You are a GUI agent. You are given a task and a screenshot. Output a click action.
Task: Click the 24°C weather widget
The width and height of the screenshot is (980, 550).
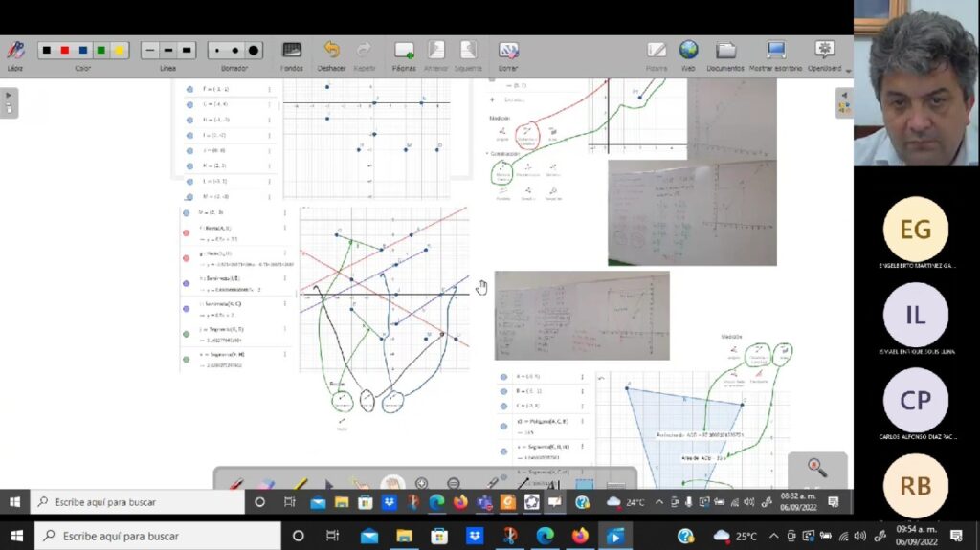pyautogui.click(x=626, y=502)
